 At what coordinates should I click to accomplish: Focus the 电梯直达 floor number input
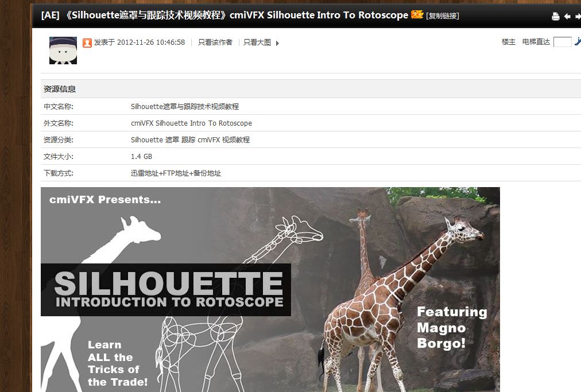click(563, 42)
